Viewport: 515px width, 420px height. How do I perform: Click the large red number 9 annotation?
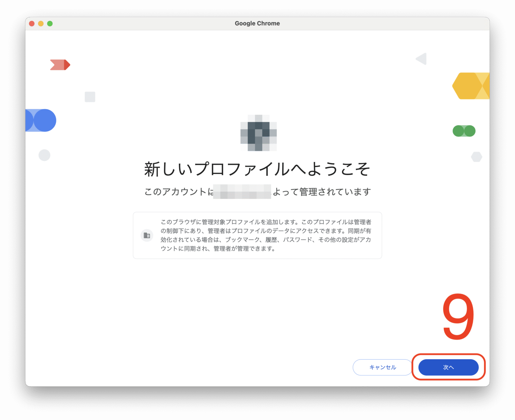pos(458,316)
